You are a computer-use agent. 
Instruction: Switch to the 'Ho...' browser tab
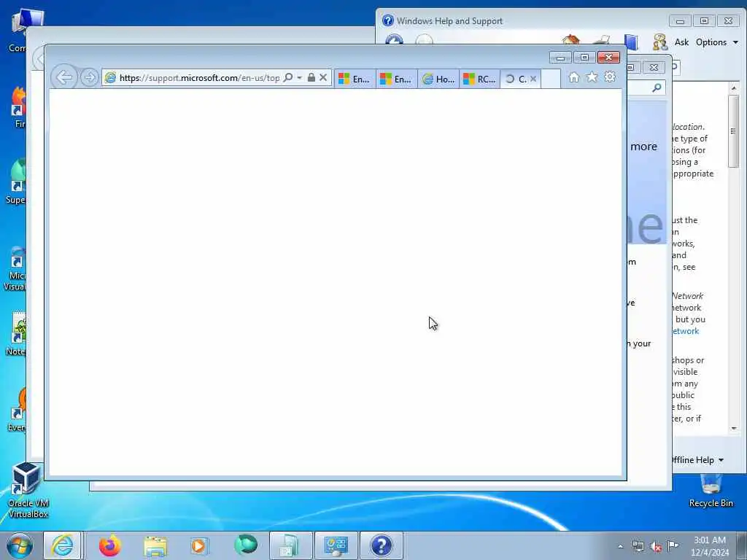tap(438, 79)
